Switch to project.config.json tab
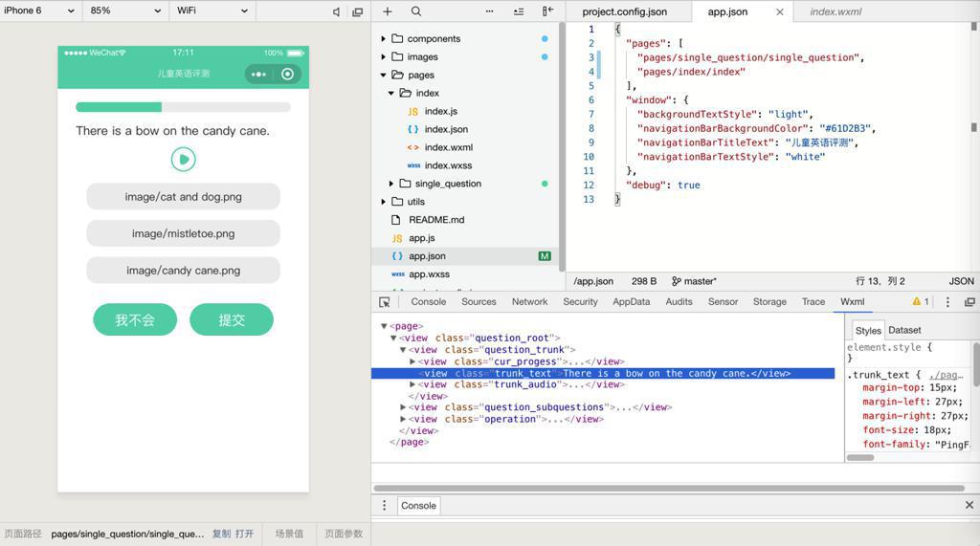Image resolution: width=980 pixels, height=546 pixels. [x=624, y=11]
